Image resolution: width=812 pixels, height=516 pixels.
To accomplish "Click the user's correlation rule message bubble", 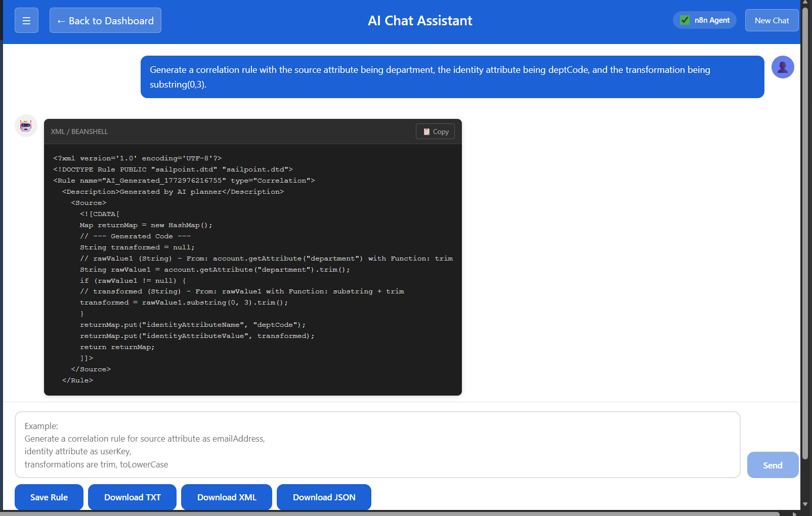I will click(x=452, y=77).
